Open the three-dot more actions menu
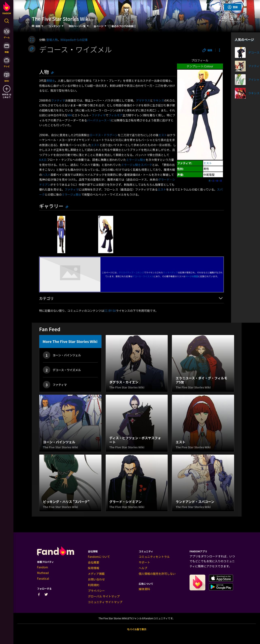Viewport: 260px width, 644px height. 220,50
